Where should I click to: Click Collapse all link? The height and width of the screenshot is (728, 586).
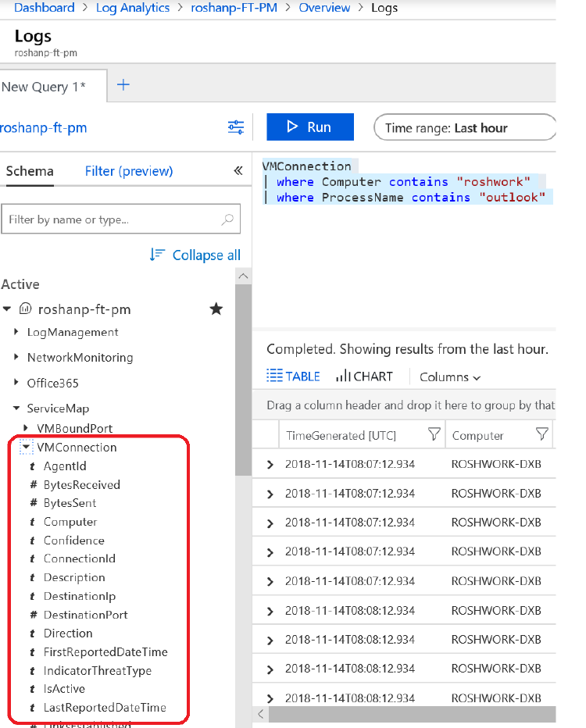pos(206,255)
